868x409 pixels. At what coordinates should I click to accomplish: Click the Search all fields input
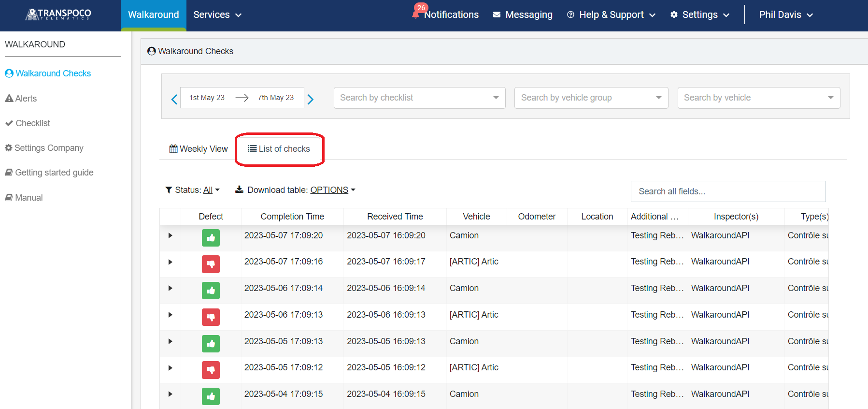728,191
